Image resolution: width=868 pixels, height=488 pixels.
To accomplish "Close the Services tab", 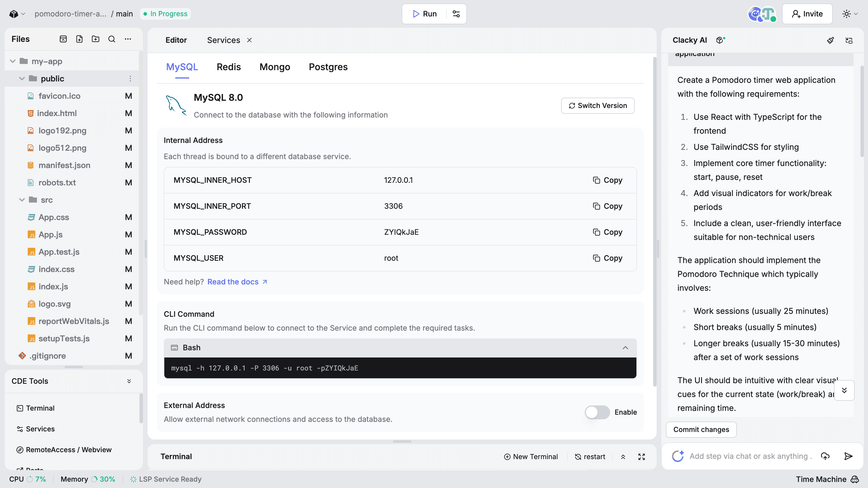I will click(x=249, y=40).
